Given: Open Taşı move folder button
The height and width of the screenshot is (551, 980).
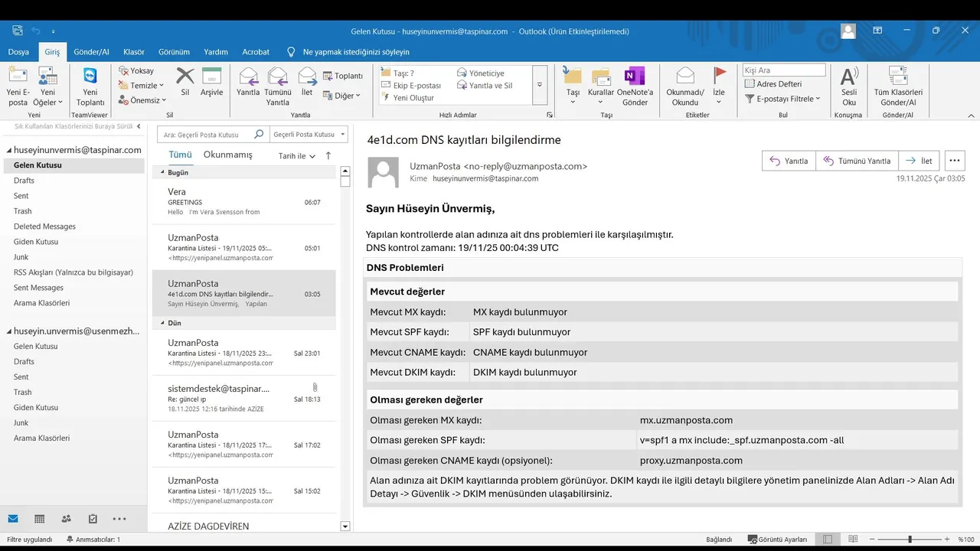Looking at the screenshot, I should coord(573,86).
